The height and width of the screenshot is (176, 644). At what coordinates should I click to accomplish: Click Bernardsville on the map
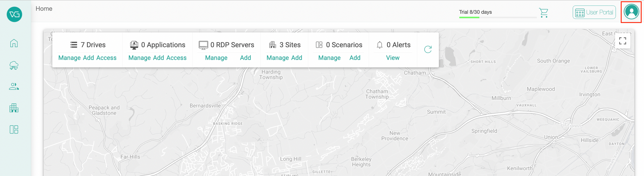click(205, 106)
